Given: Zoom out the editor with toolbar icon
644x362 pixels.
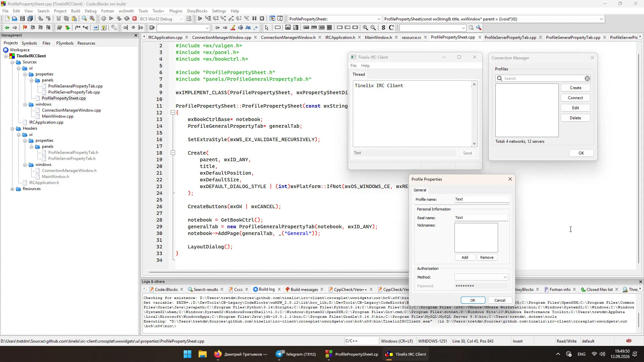Looking at the screenshot, I should (x=373, y=27).
